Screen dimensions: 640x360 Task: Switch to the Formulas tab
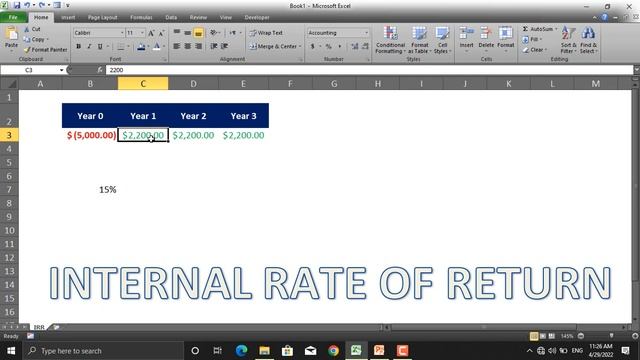coord(141,18)
